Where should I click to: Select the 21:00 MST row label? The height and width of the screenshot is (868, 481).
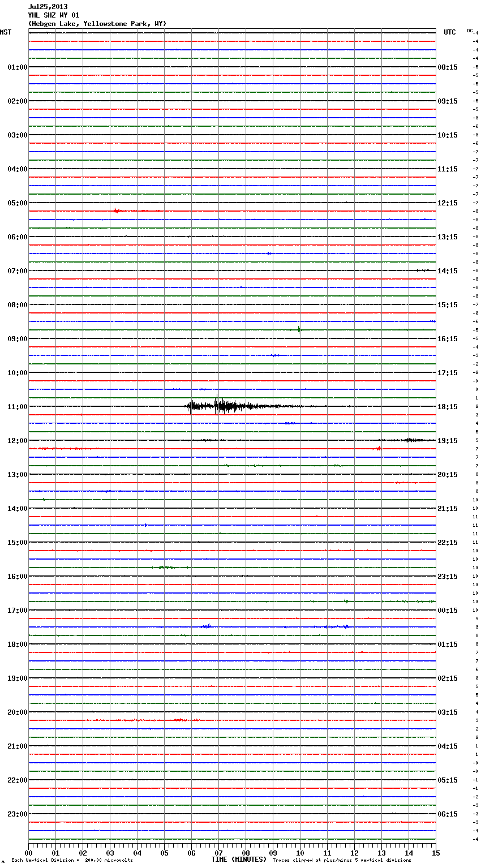pyautogui.click(x=17, y=746)
